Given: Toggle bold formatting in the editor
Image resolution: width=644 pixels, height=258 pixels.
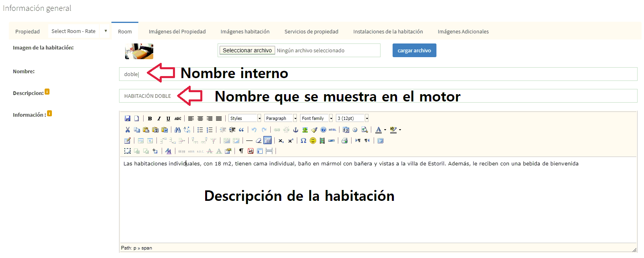Looking at the screenshot, I should click(150, 118).
